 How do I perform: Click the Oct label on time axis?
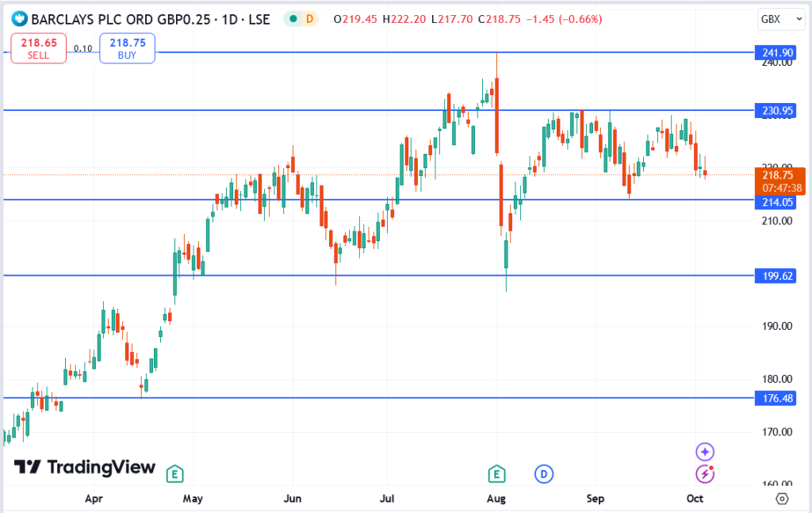point(695,499)
